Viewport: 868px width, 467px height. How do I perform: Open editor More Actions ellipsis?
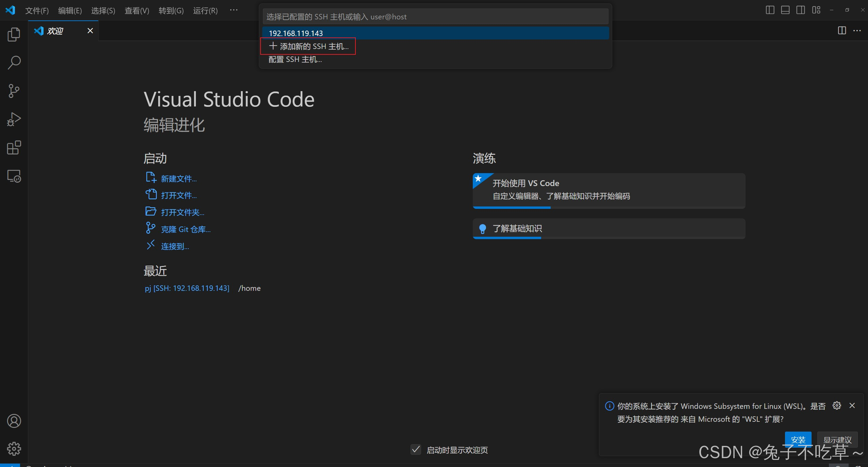point(857,31)
